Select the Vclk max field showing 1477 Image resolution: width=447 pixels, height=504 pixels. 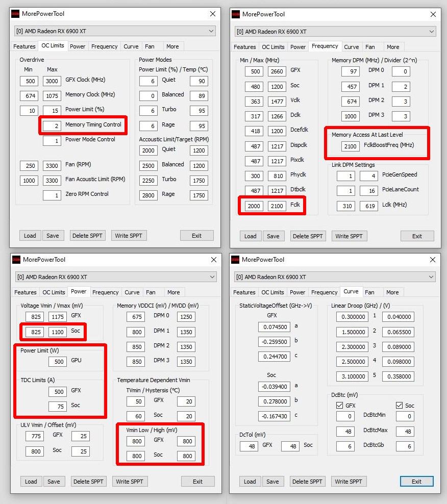[277, 102]
